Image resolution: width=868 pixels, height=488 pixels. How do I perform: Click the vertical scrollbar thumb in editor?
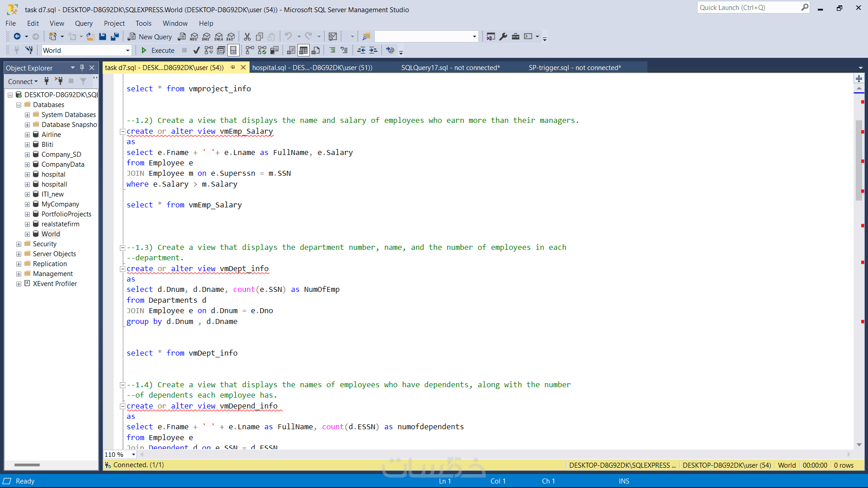(x=859, y=160)
